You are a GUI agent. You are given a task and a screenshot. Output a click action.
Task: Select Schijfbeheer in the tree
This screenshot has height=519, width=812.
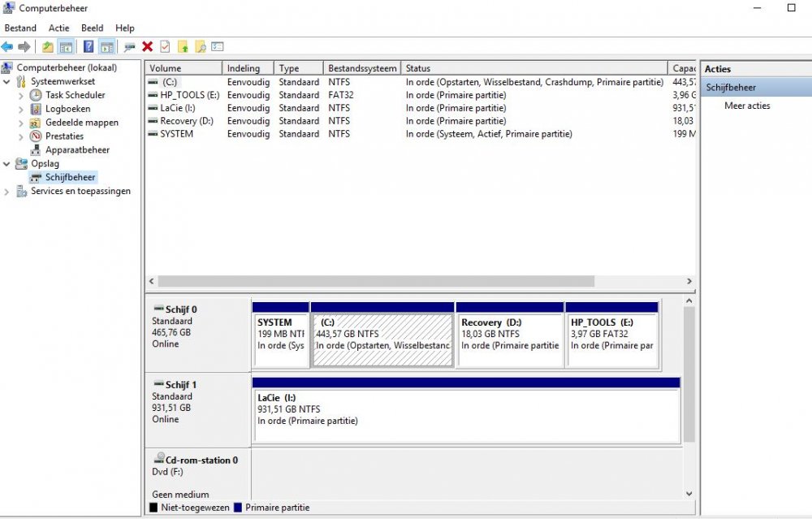pyautogui.click(x=71, y=178)
